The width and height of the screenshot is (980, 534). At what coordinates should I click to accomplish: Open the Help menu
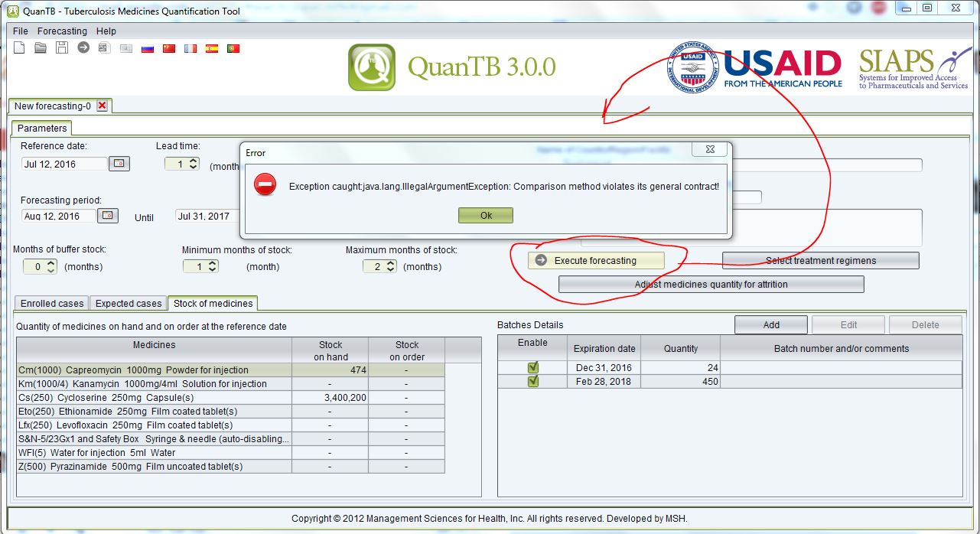pyautogui.click(x=106, y=31)
